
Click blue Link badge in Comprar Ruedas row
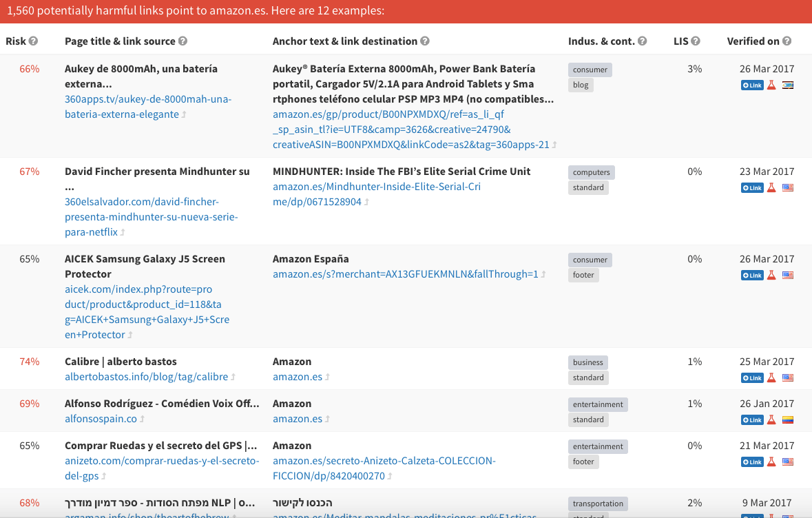(752, 462)
